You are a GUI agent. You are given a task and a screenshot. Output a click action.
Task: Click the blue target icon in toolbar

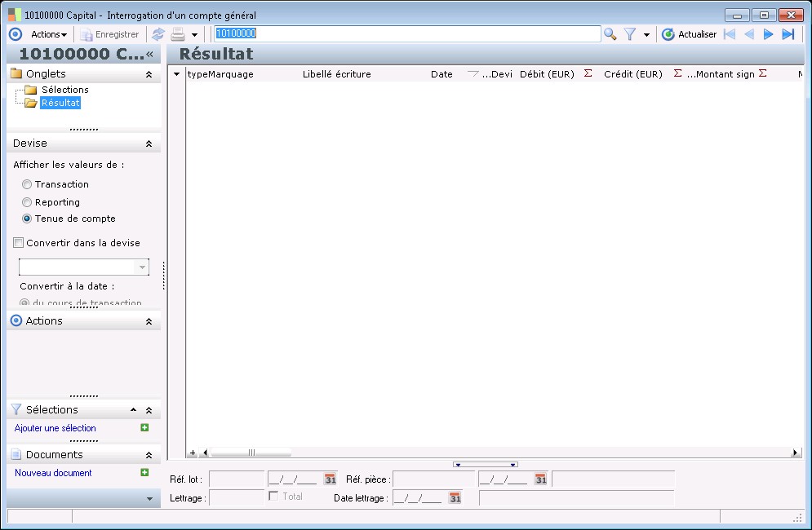[x=16, y=34]
